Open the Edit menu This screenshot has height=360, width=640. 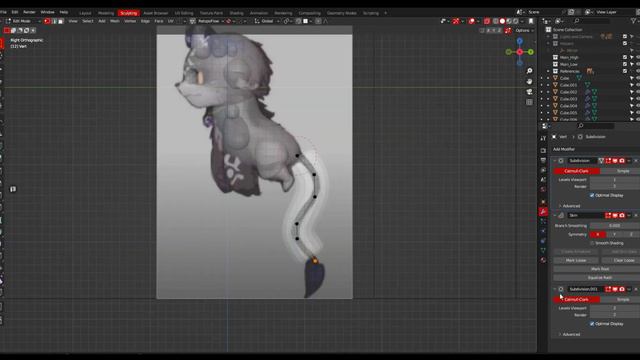15,12
